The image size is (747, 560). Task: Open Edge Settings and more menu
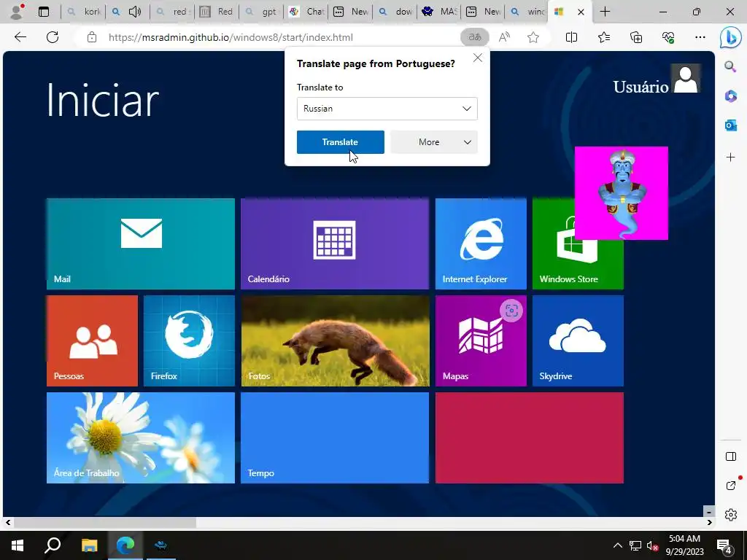[x=700, y=37]
